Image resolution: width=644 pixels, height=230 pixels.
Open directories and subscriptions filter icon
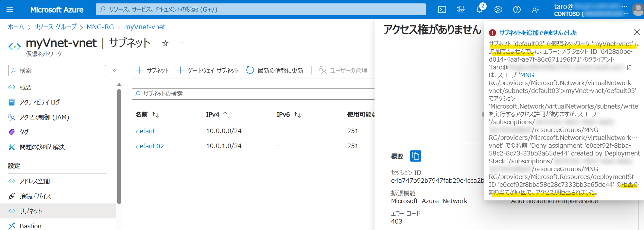point(461,10)
